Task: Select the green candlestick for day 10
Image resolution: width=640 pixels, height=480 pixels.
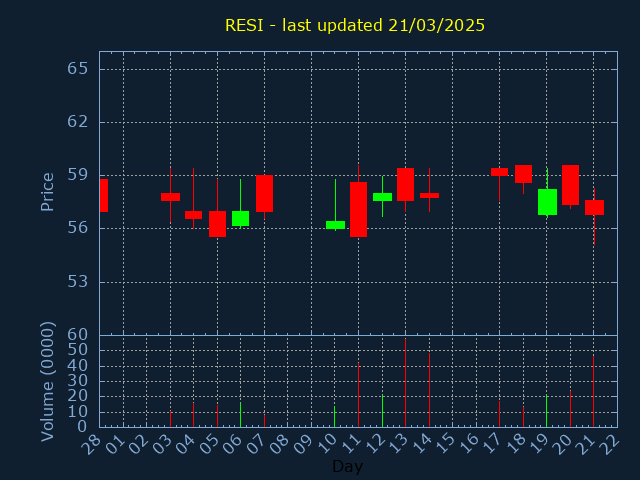Action: click(335, 225)
